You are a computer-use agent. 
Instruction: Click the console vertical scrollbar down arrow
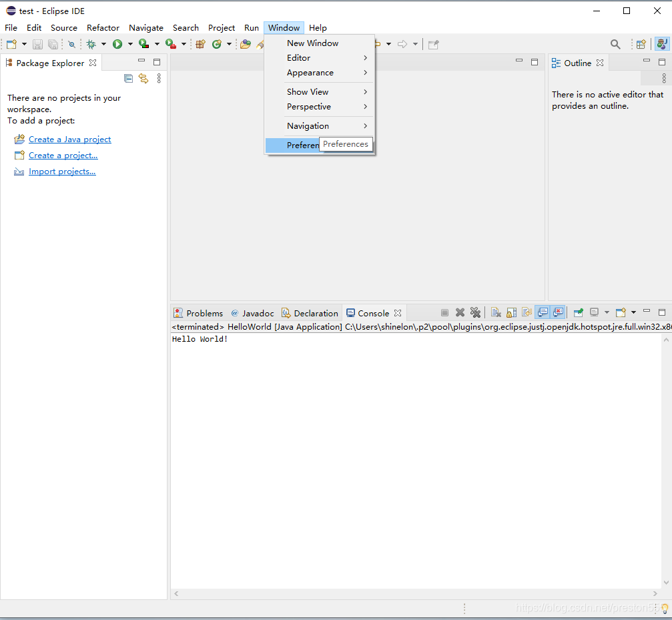(x=666, y=583)
